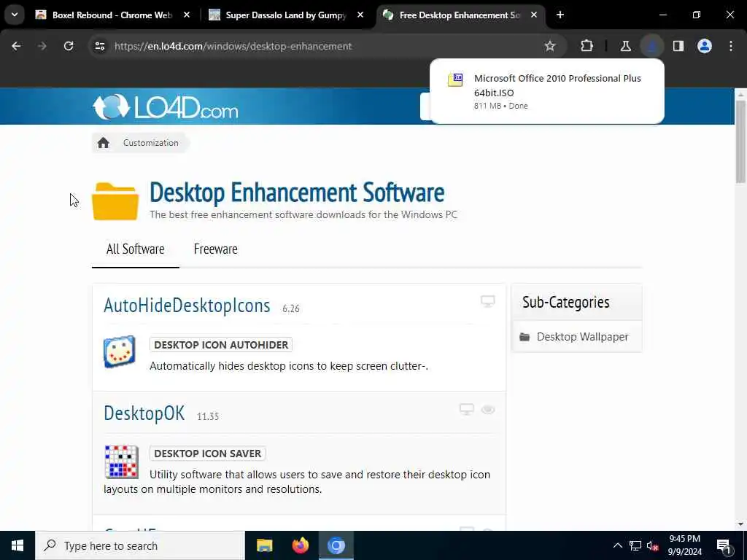The height and width of the screenshot is (560, 747).
Task: Open site information icon in address bar
Action: tap(99, 46)
